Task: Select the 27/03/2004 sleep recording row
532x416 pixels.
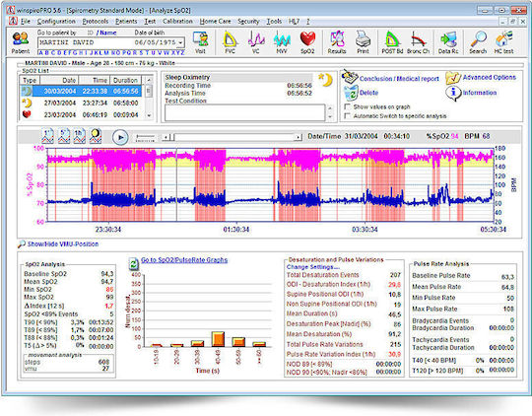Action: click(81, 103)
